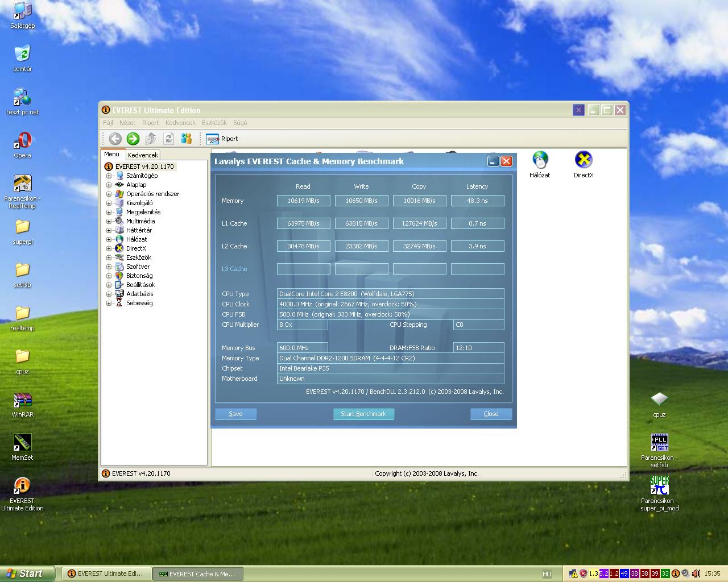Click the L1 Cache Copy value 127624 MB/s

coord(419,223)
